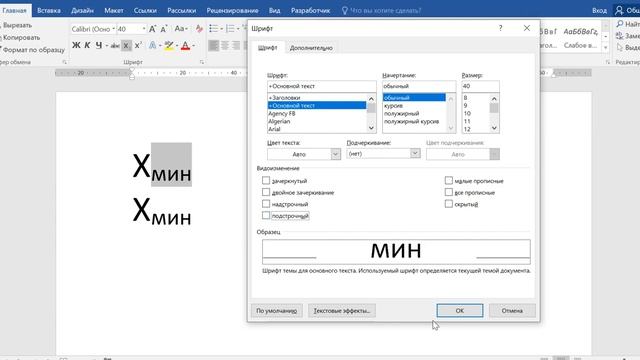Viewport: 640px width, 360px height.
Task: Check the зачеркнутый checkbox
Action: tap(266, 180)
